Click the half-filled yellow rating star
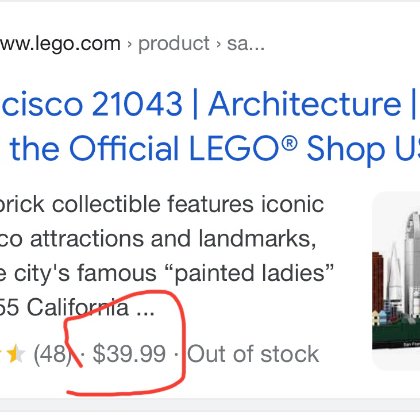This screenshot has height=420, width=420. click(16, 354)
